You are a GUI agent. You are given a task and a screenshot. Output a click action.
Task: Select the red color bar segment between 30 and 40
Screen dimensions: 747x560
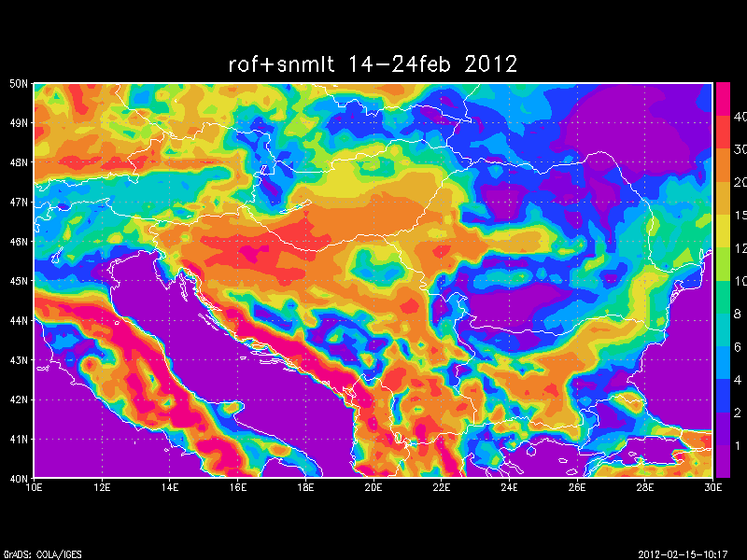point(723,133)
